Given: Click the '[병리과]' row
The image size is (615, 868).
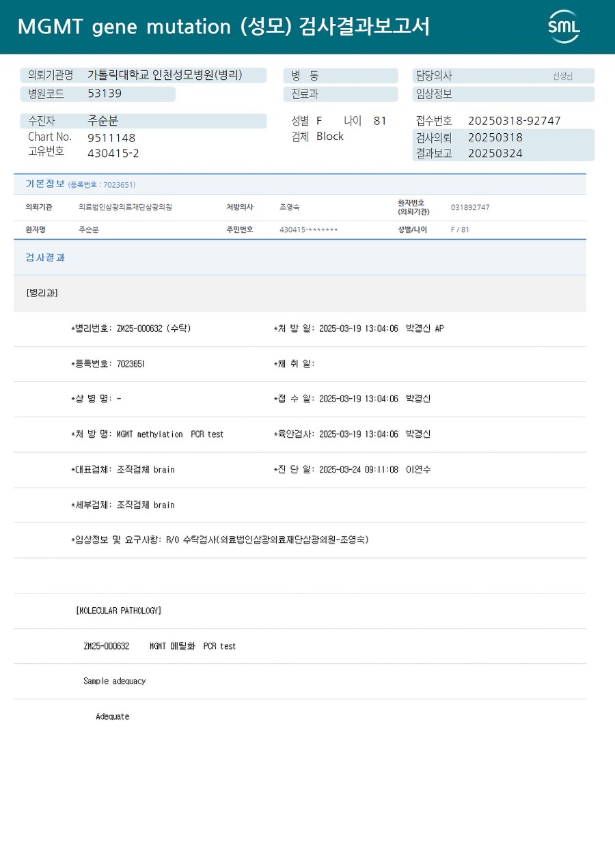Looking at the screenshot, I should point(300,293).
